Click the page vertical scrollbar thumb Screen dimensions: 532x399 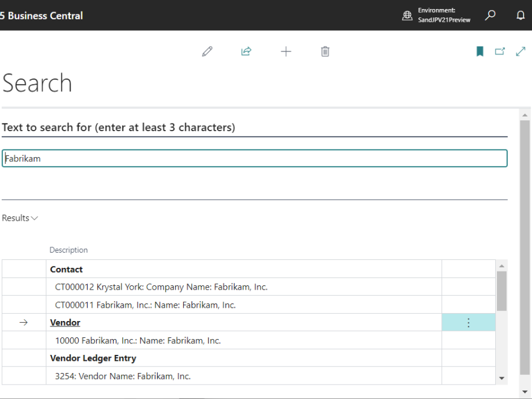[525, 248]
